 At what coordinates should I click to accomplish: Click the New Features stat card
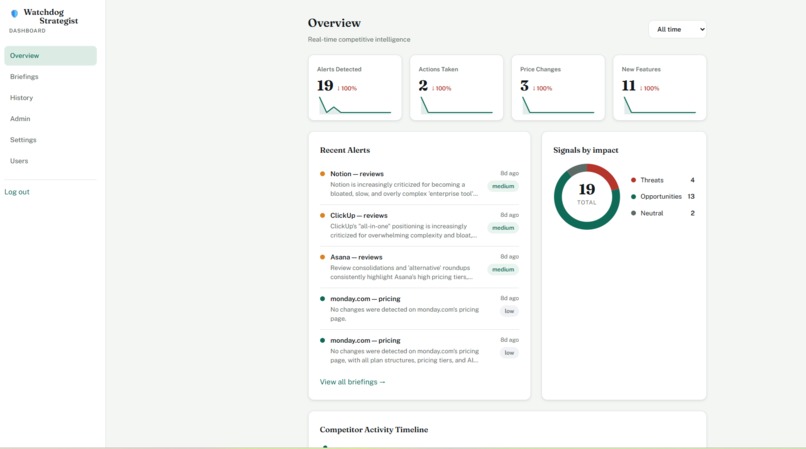point(660,88)
